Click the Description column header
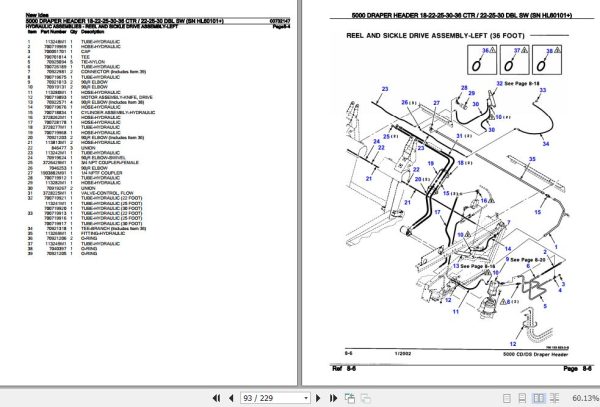The width and height of the screenshot is (600, 407). coord(92,32)
